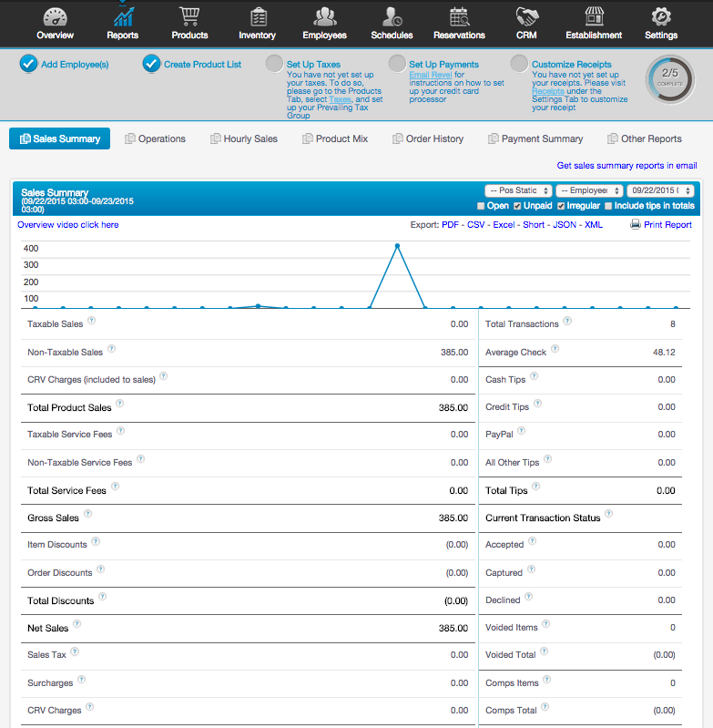The image size is (713, 728).
Task: Click the Add Employee(s) completed checkmark
Action: pos(28,64)
